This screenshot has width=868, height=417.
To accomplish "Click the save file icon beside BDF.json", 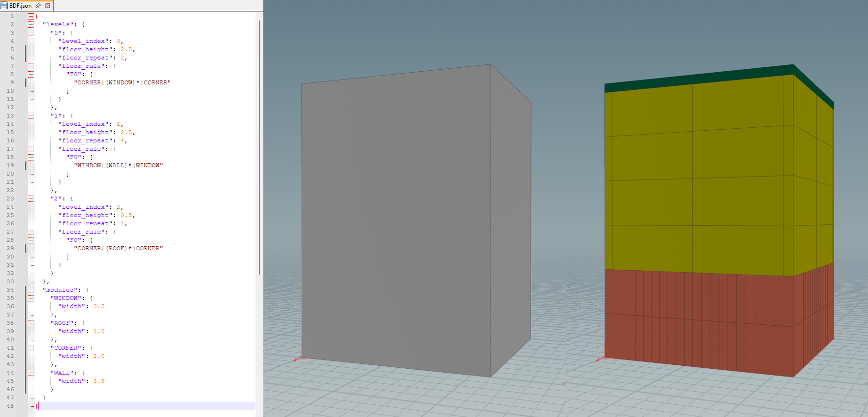I will coord(4,6).
